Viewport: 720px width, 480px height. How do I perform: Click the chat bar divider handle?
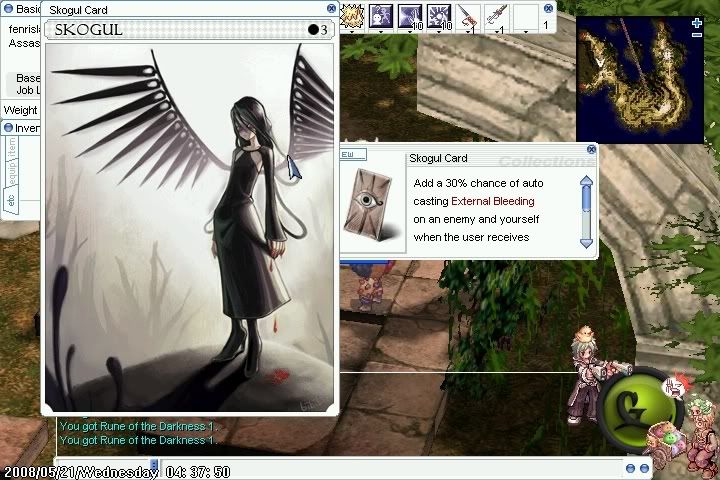point(154,464)
